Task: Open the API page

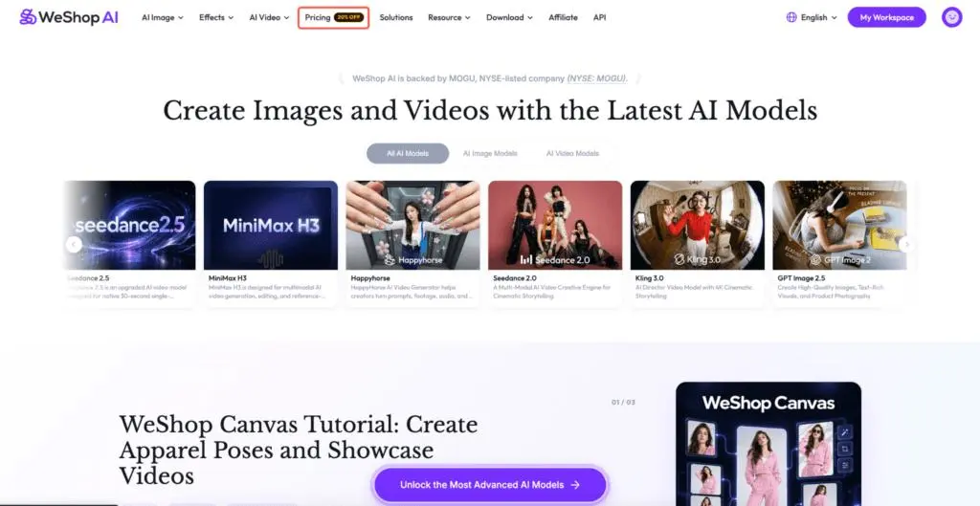Action: (x=599, y=17)
